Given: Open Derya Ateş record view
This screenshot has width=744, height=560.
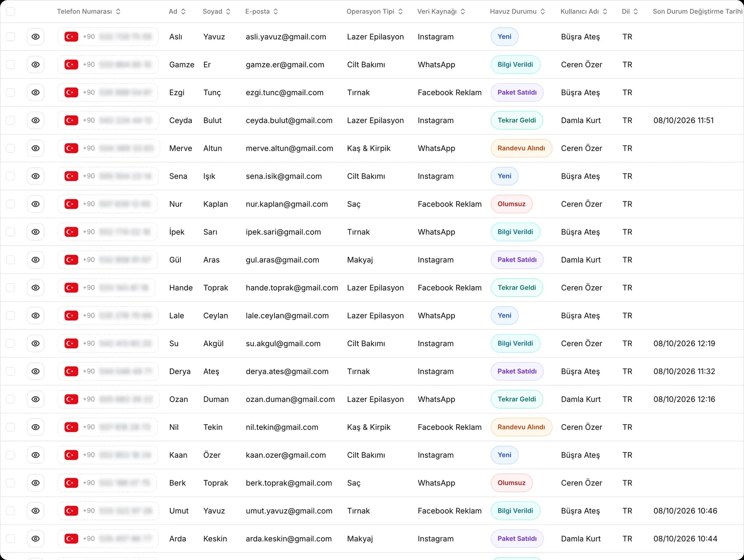Looking at the screenshot, I should point(35,371).
